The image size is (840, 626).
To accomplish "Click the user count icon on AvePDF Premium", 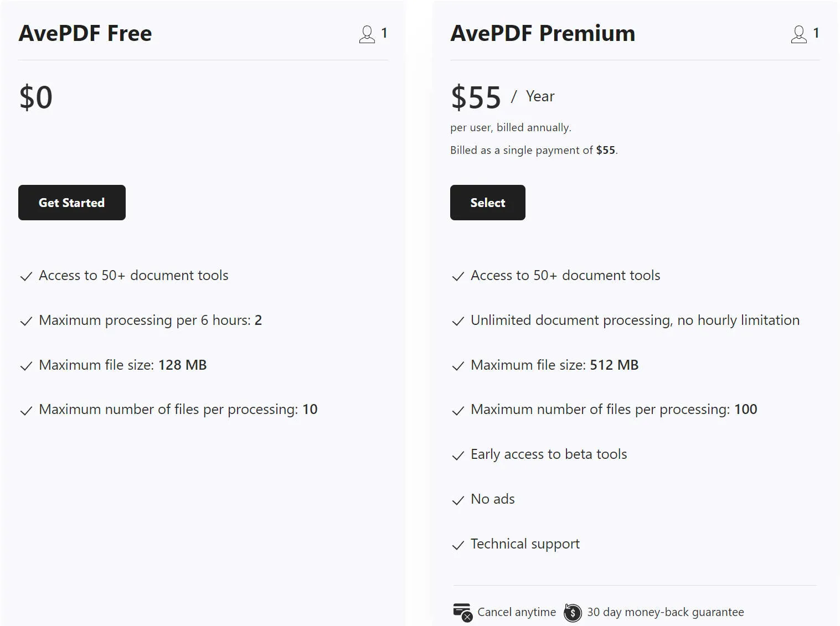I will [x=798, y=34].
